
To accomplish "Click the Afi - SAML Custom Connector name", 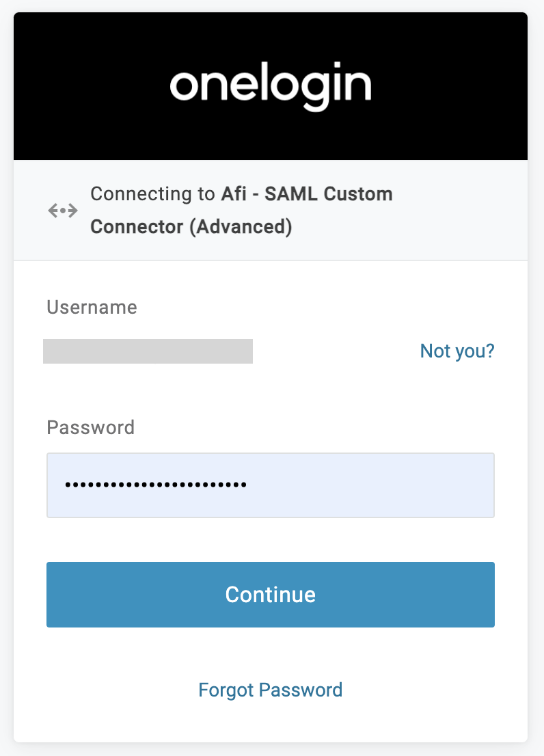I will 306,195.
